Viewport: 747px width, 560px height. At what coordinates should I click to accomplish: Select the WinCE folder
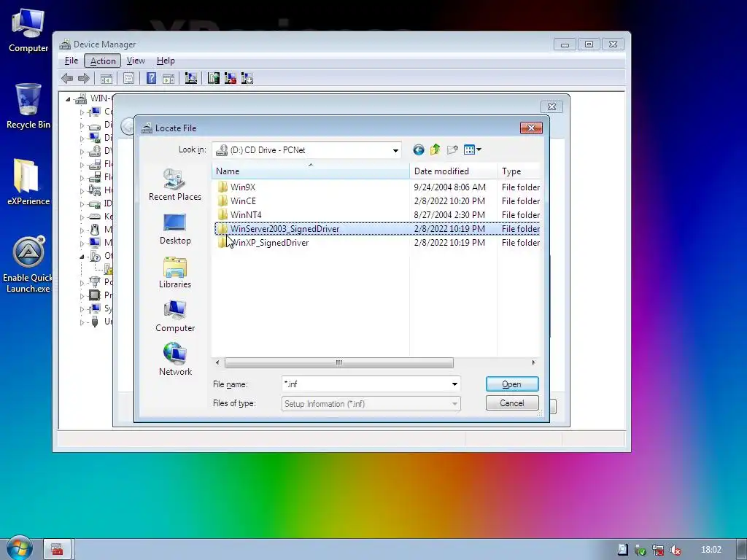tap(376, 201)
